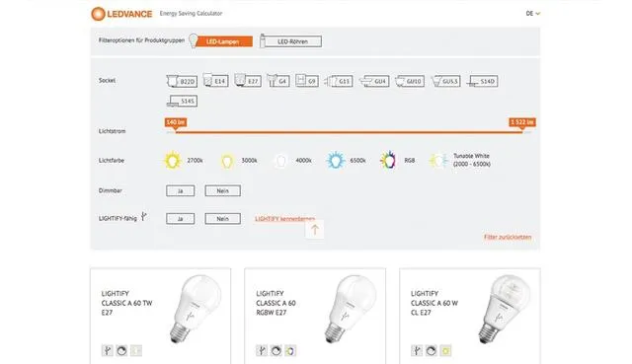Filter by S14S socket
This screenshot has height=364, width=632.
pyautogui.click(x=182, y=101)
